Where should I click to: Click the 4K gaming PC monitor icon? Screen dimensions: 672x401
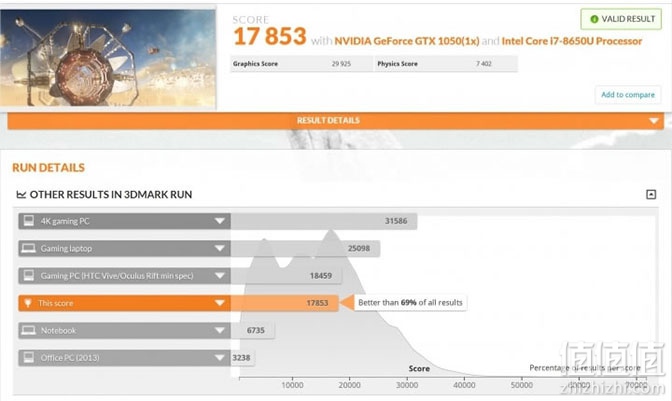coord(29,221)
